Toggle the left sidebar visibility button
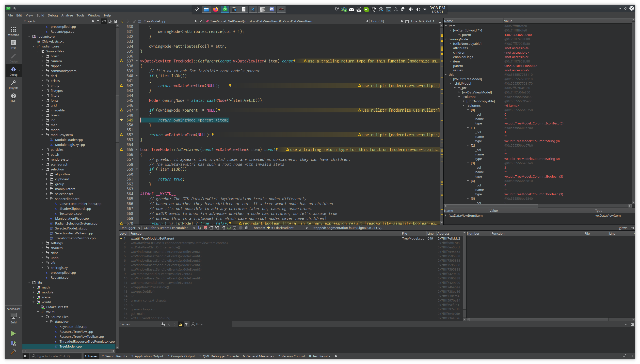Screen dimensions: 640x364 click(26, 356)
